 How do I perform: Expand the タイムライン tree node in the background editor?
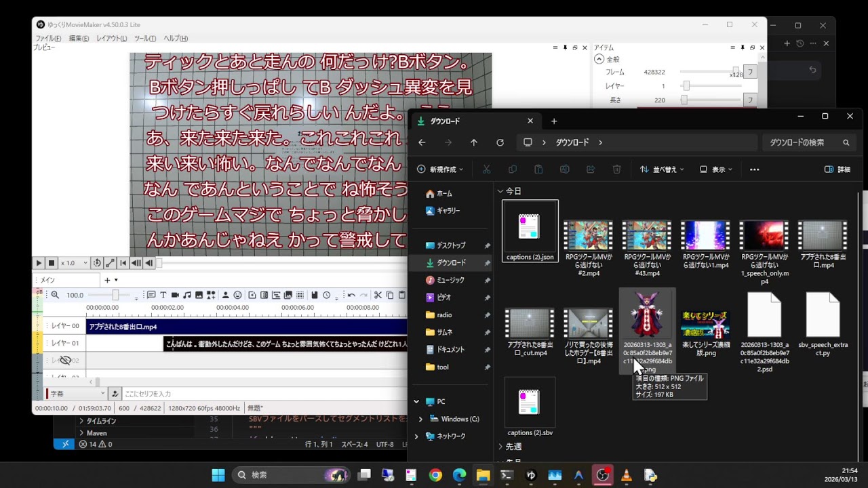[81, 421]
